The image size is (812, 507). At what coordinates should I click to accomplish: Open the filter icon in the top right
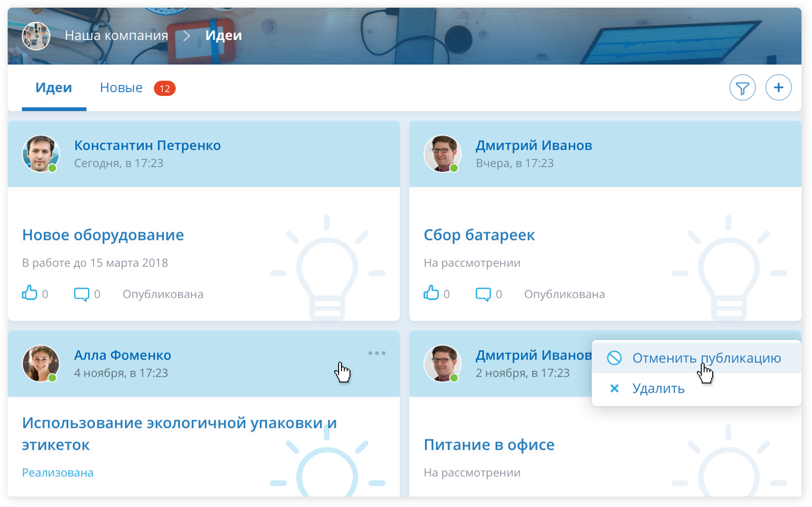742,88
